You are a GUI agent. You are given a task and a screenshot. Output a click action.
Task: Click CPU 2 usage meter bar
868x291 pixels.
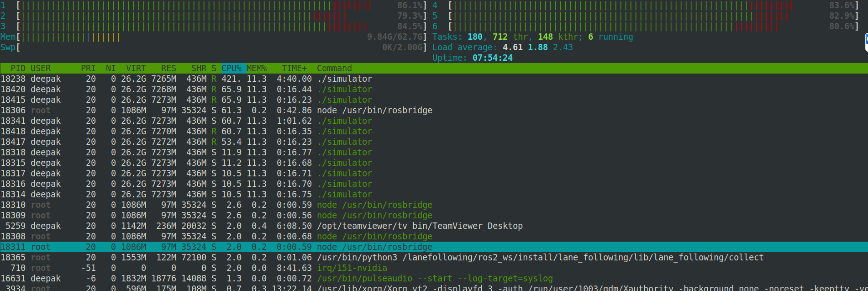(221, 16)
